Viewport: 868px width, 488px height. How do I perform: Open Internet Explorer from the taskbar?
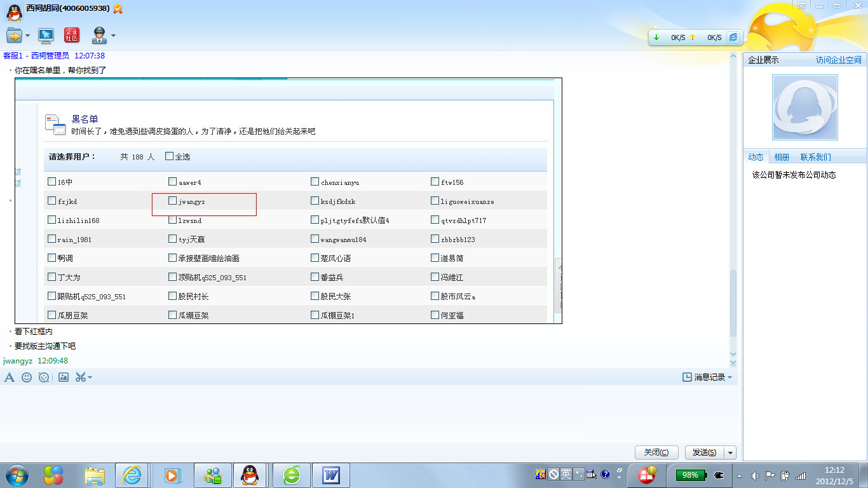(132, 475)
